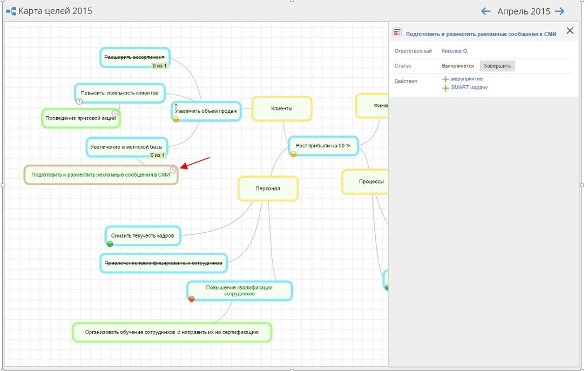
Task: Click yellow status dot on Увеличить объем продаж
Action: (x=176, y=119)
